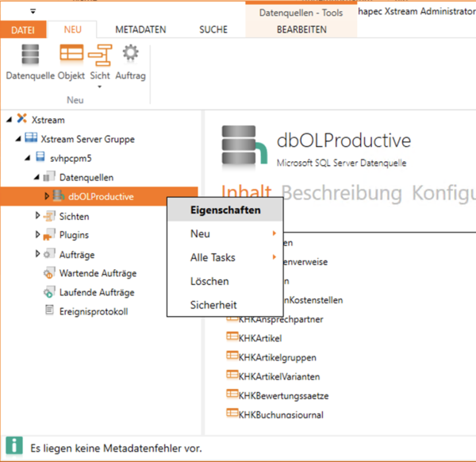Switch to the Konfiguration section tab
Viewport: 476px width, 462px height.
click(443, 194)
